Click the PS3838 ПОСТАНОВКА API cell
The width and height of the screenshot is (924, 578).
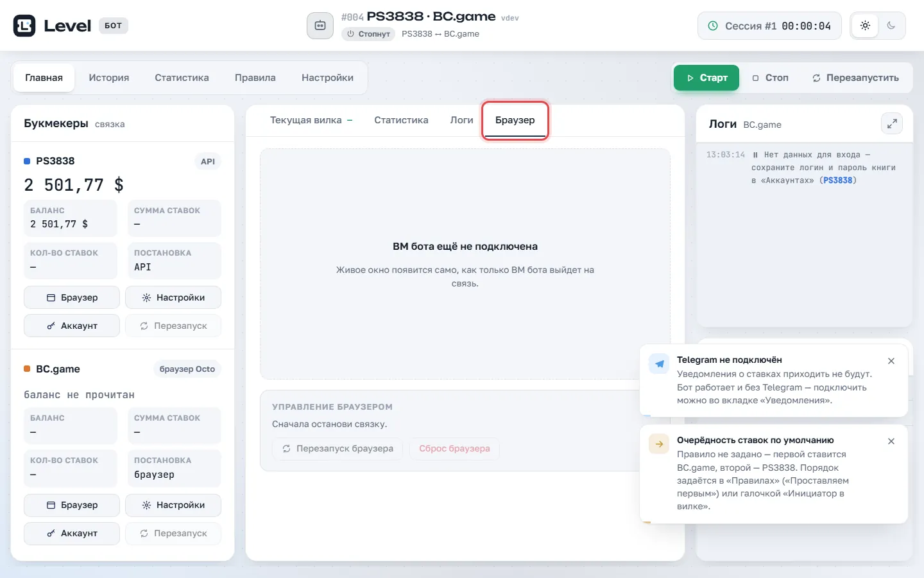point(175,260)
